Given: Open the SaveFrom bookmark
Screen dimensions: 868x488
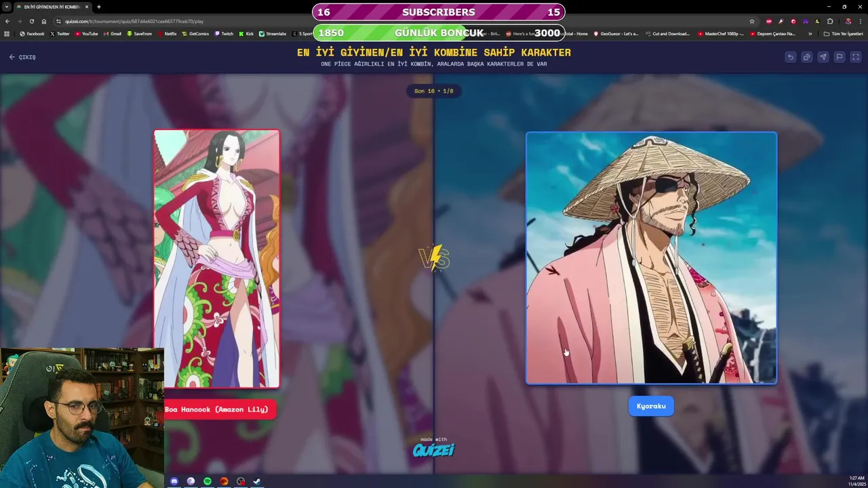Looking at the screenshot, I should pyautogui.click(x=139, y=33).
